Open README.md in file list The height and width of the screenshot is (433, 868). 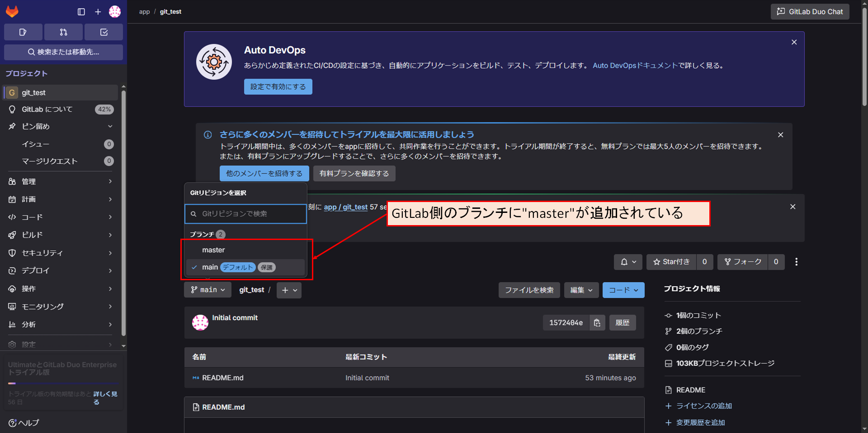(x=222, y=378)
